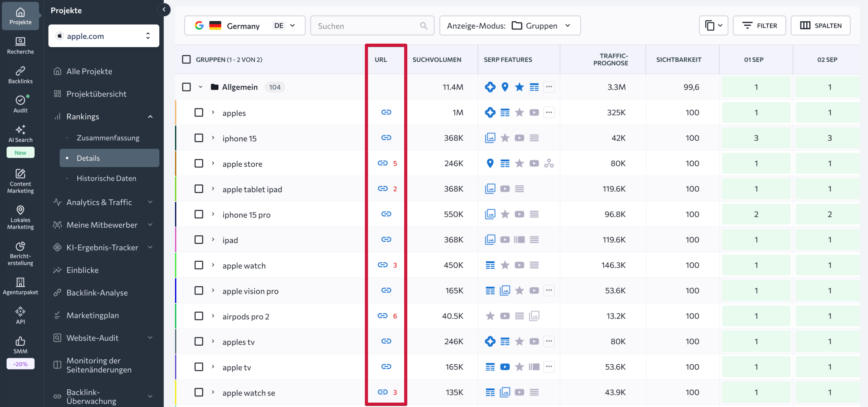Open Zusammenfassung under Rankings
Viewport: 868px width, 407px height.
(x=108, y=138)
